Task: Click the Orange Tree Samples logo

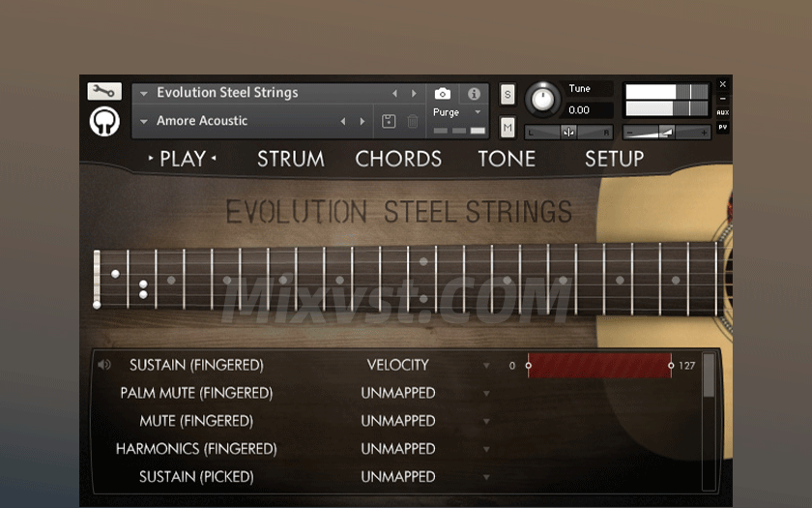Action: point(104,121)
